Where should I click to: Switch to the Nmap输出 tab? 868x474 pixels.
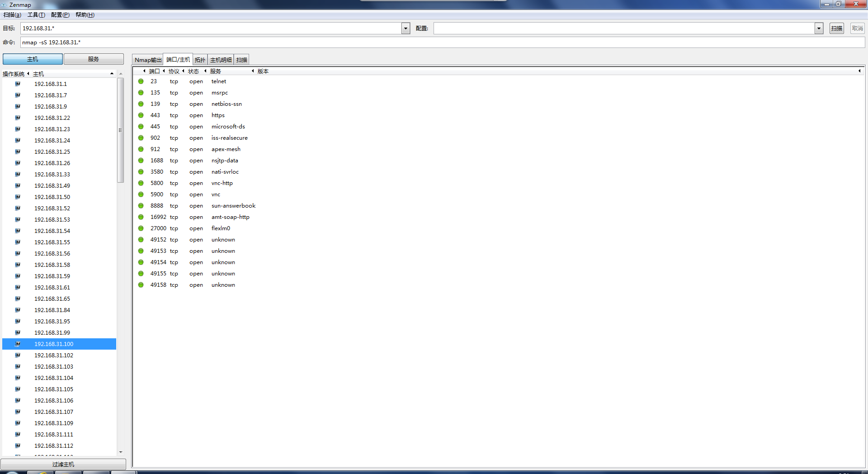pyautogui.click(x=148, y=60)
